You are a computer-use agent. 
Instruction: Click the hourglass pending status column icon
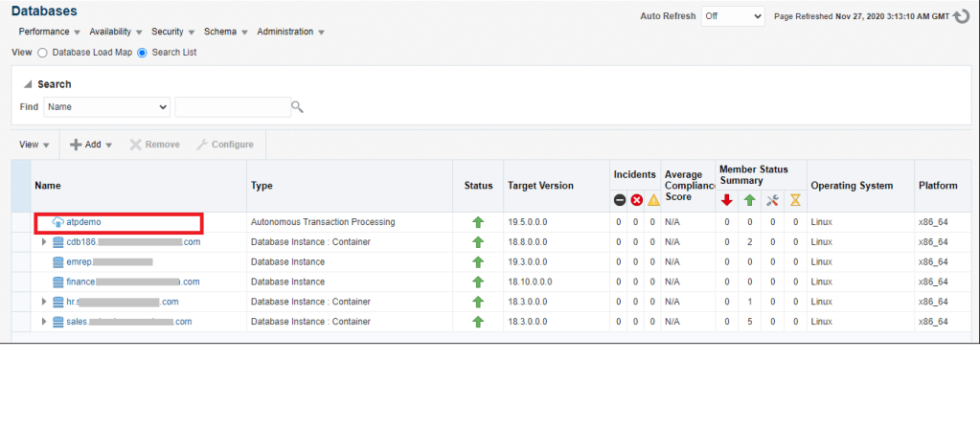pyautogui.click(x=794, y=200)
